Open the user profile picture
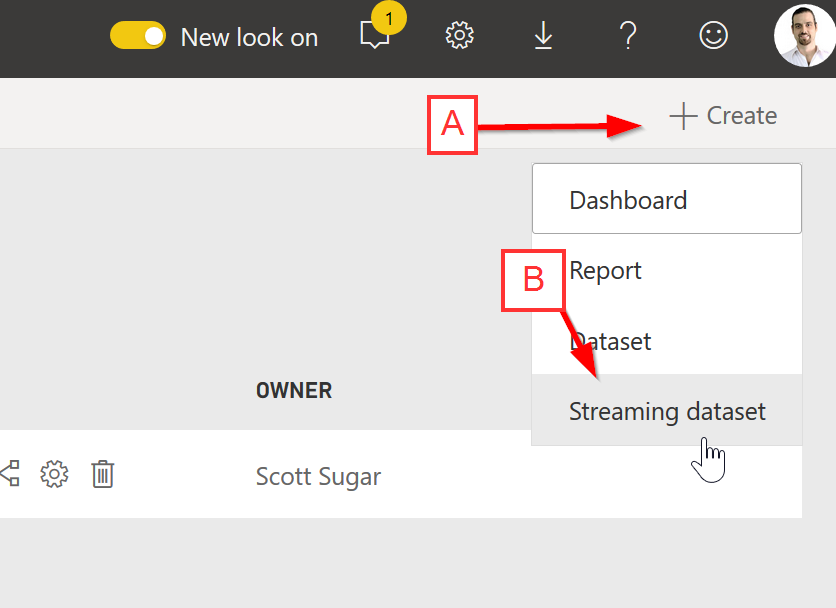Image resolution: width=836 pixels, height=608 pixels. [804, 37]
